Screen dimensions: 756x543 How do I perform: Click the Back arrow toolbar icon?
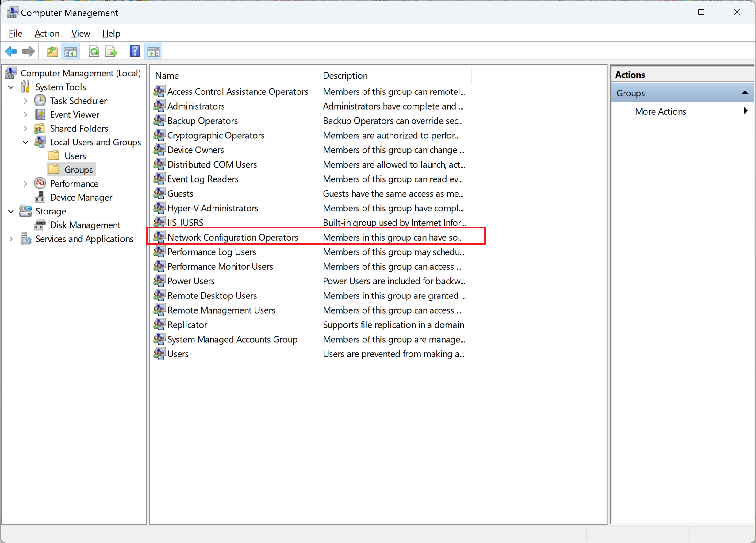[11, 51]
